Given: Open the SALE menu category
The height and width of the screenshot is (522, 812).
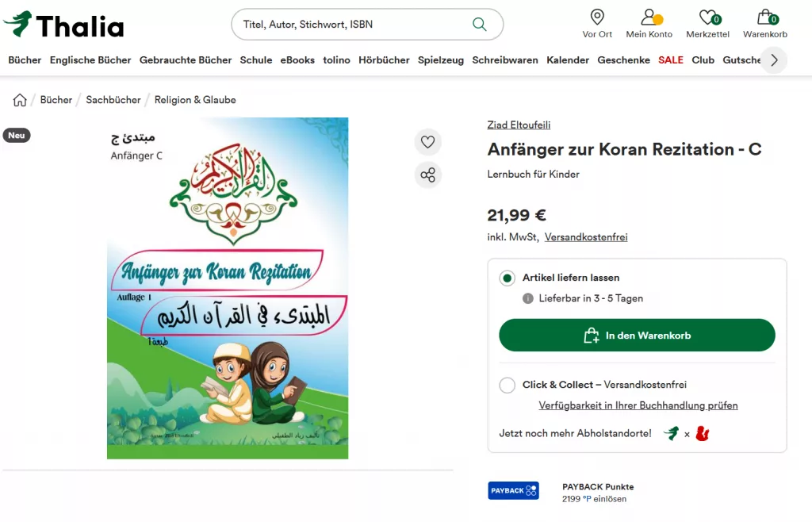Looking at the screenshot, I should click(670, 60).
